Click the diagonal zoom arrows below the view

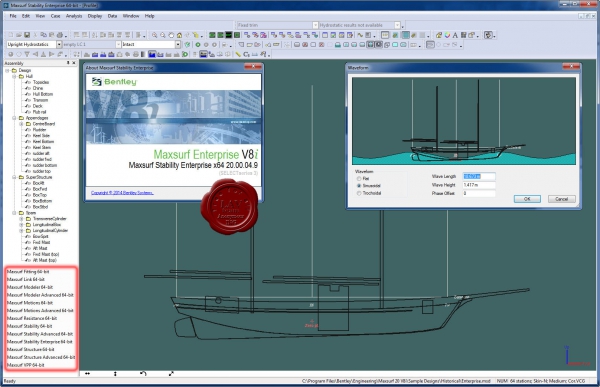[171, 374]
